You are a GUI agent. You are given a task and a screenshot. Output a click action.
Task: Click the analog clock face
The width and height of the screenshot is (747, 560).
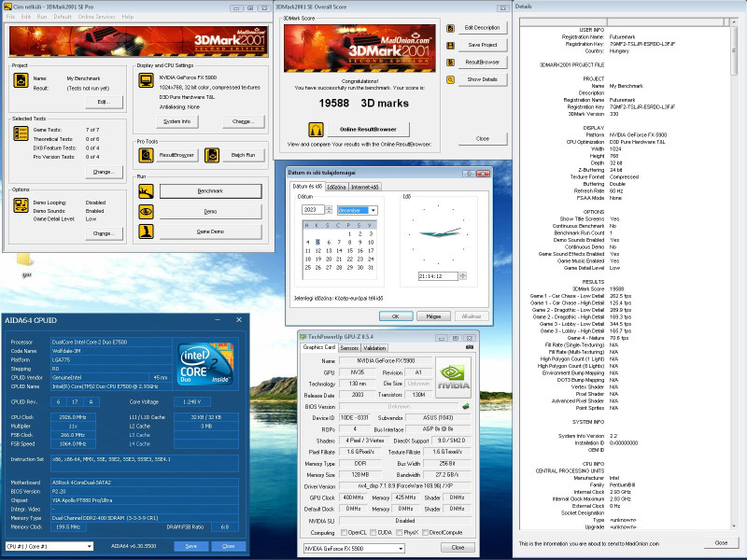(438, 234)
